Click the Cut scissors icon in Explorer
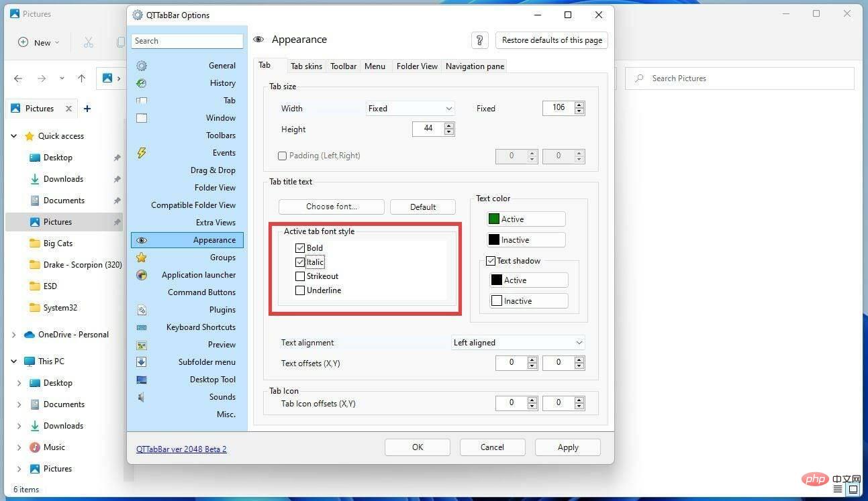 click(89, 42)
